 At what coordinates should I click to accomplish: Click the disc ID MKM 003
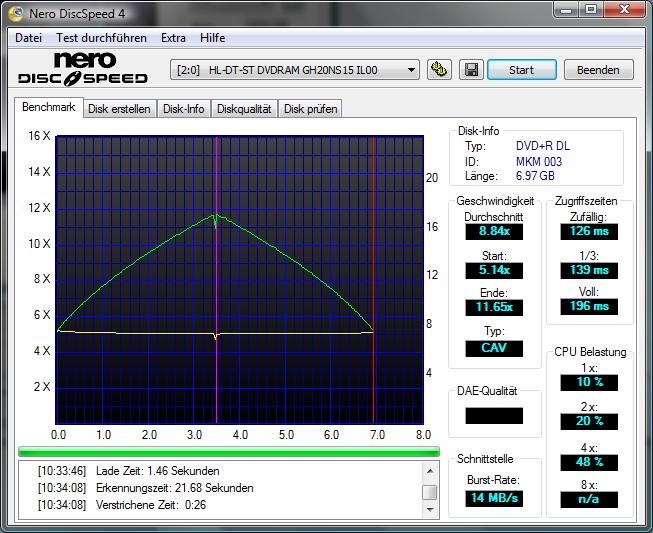coord(539,162)
